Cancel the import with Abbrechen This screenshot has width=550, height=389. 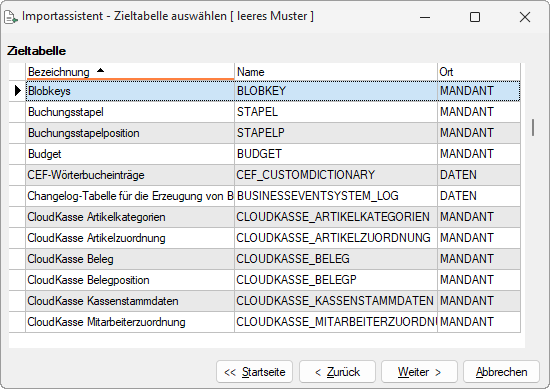tap(501, 372)
